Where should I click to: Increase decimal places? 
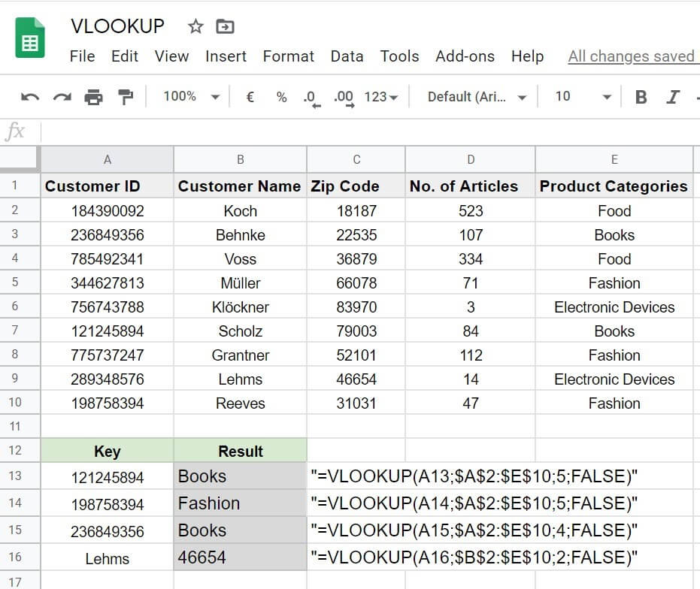pos(344,98)
